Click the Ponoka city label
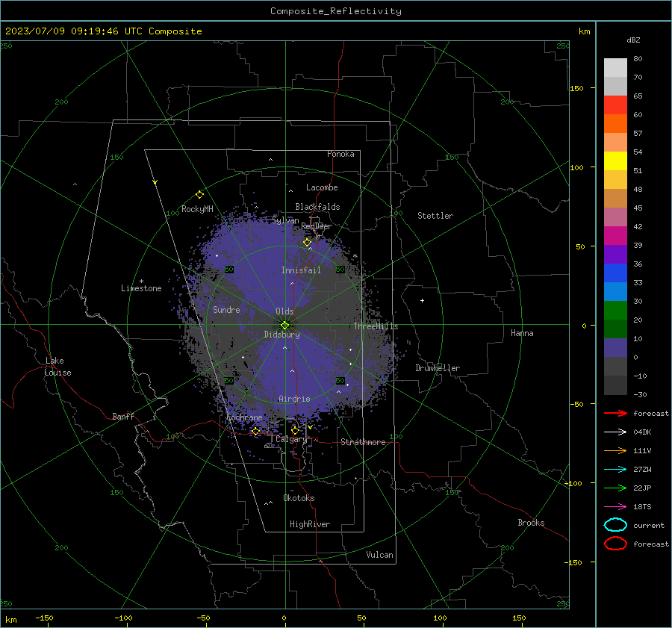 pyautogui.click(x=340, y=154)
